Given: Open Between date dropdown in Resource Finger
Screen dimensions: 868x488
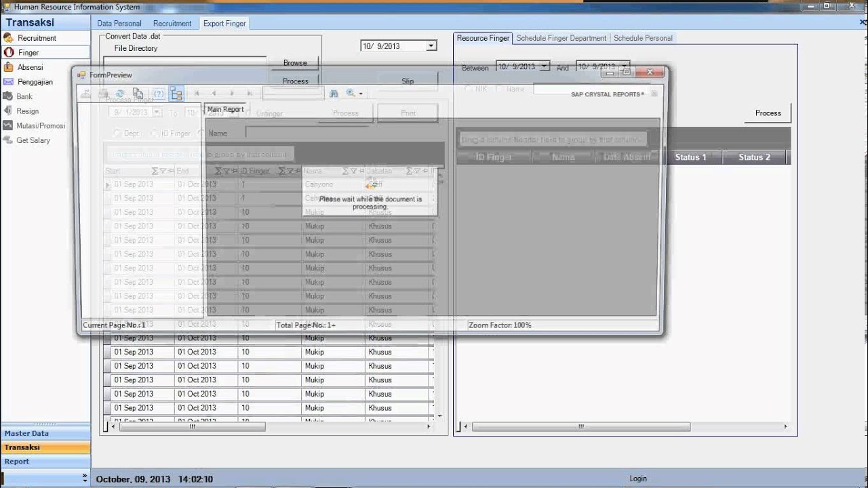Looking at the screenshot, I should pyautogui.click(x=544, y=66).
